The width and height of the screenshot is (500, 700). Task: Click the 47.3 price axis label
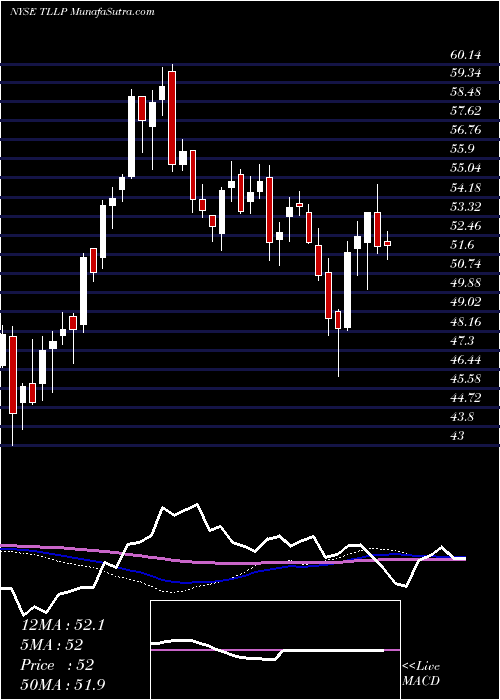[462, 341]
